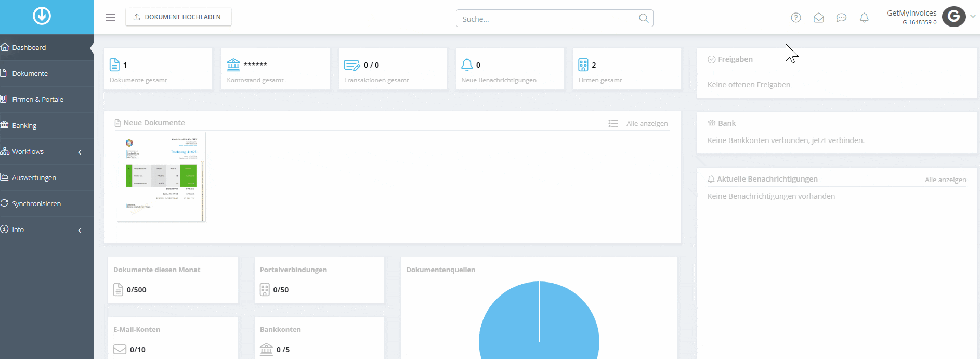Expand the Info submenu chevron
The width and height of the screenshot is (980, 359).
click(80, 230)
